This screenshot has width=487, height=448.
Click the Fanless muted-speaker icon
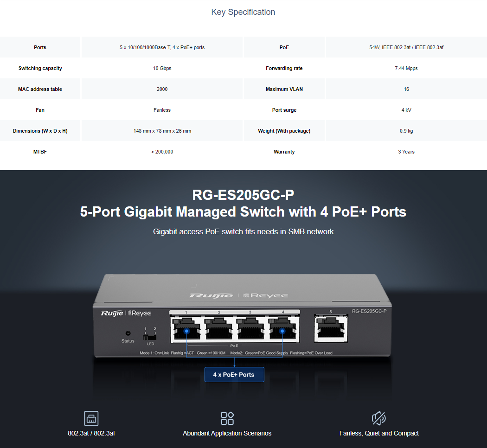[378, 418]
